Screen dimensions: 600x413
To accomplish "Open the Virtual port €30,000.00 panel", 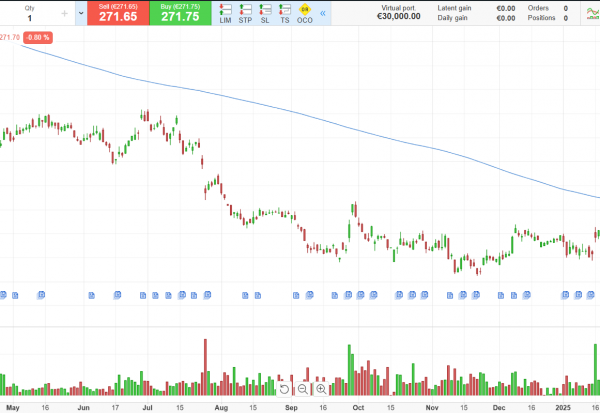I will pos(398,13).
